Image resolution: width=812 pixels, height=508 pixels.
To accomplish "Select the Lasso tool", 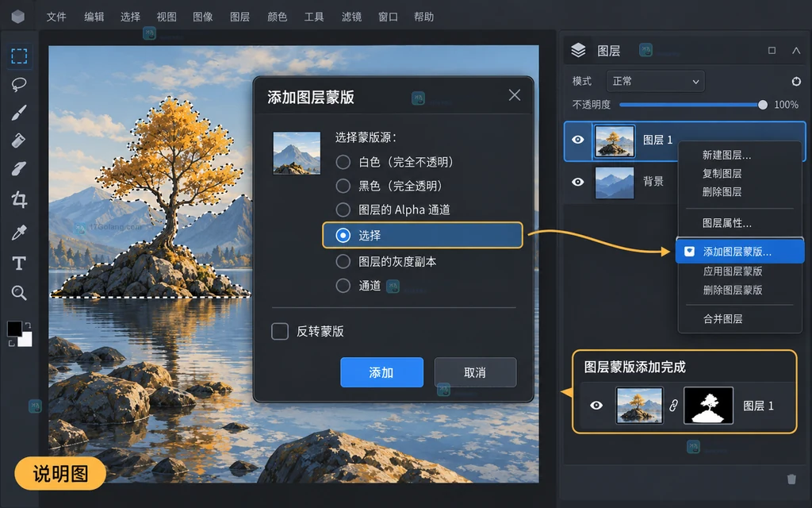I will point(19,84).
